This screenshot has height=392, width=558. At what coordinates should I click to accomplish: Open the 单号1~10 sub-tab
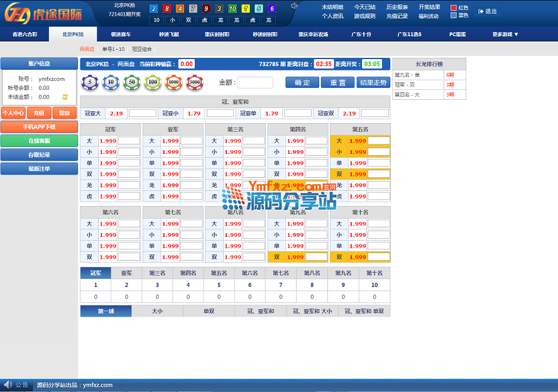tap(113, 48)
